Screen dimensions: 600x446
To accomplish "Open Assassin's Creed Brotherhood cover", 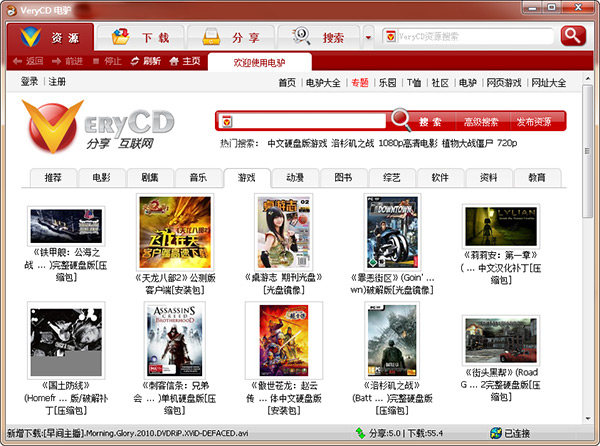I will pos(174,340).
